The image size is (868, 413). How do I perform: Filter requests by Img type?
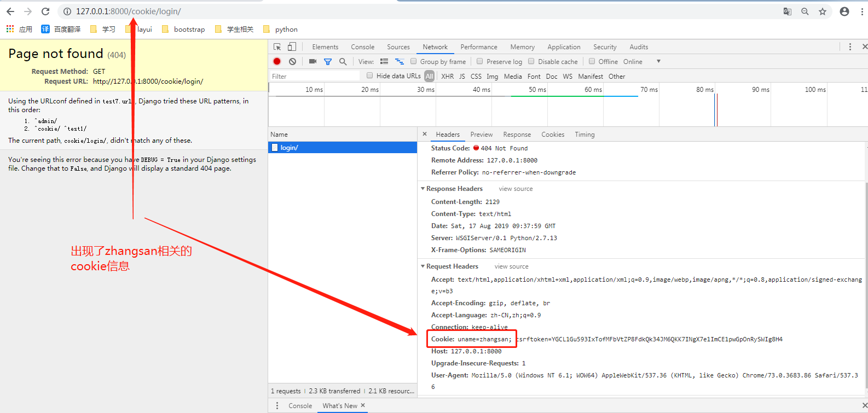[493, 77]
